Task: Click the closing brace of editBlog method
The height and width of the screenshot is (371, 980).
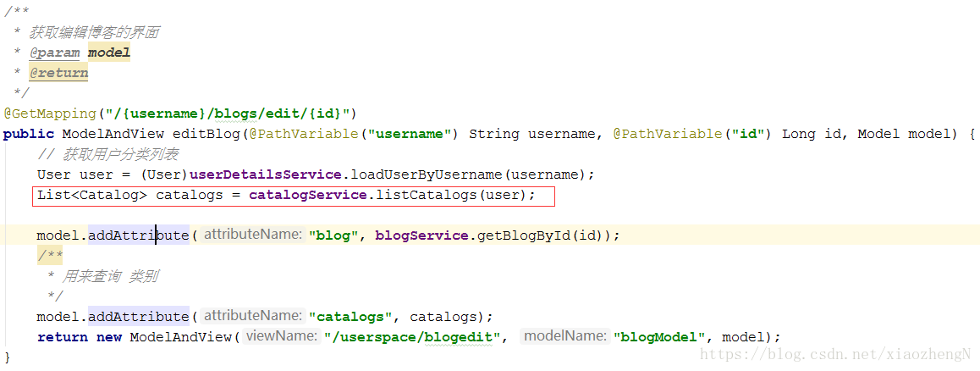Action: [8, 357]
